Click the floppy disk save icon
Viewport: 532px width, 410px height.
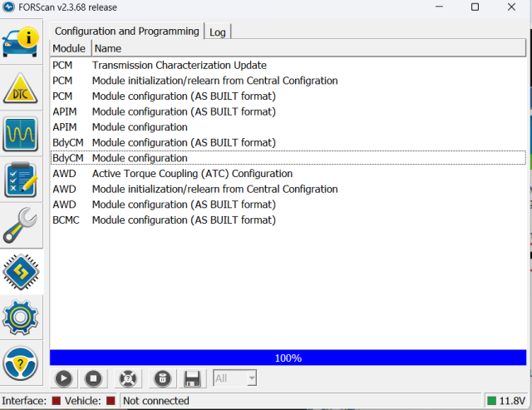coord(192,378)
